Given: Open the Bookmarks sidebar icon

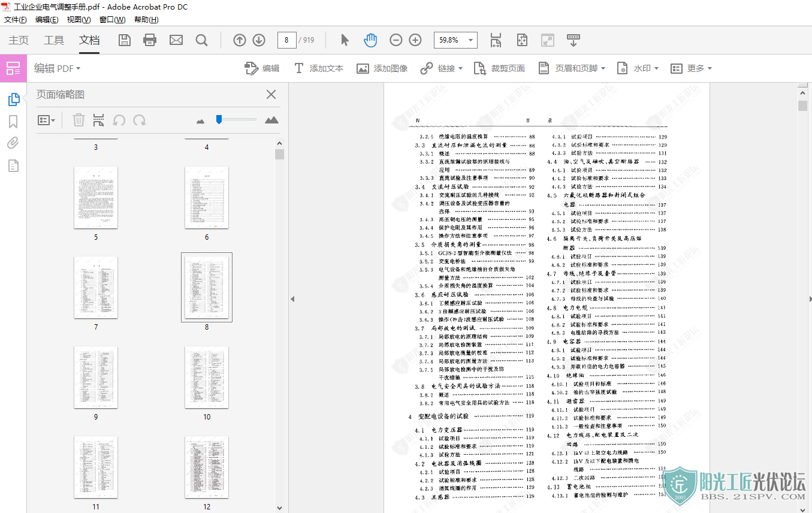Looking at the screenshot, I should [13, 122].
